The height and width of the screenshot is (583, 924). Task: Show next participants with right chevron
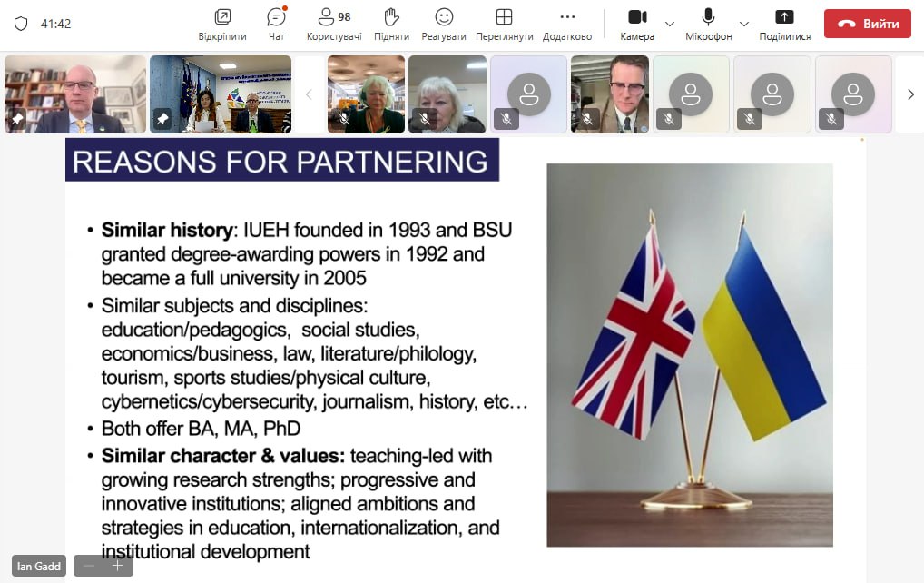coord(910,94)
